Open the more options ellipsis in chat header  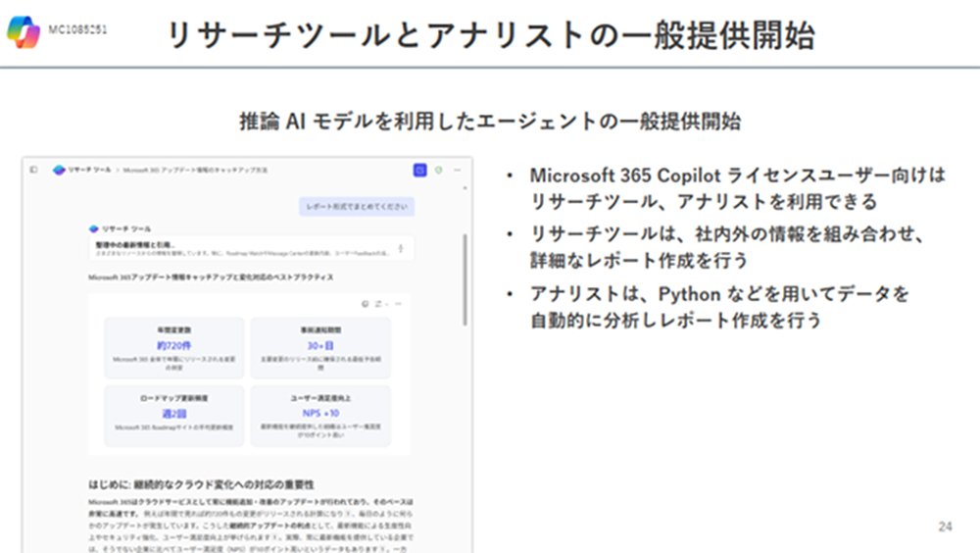click(458, 170)
